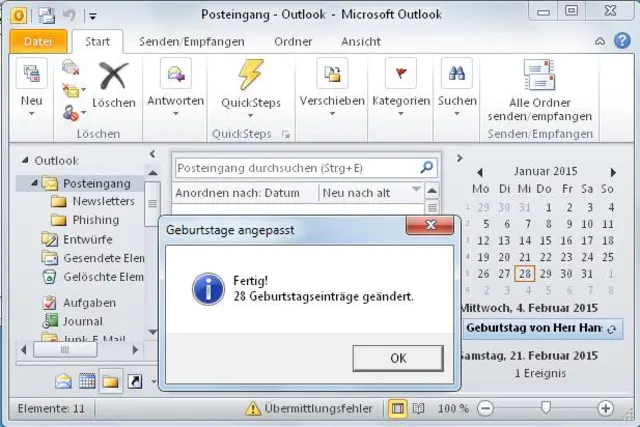Image resolution: width=640 pixels, height=427 pixels.
Task: Click the Verschieben folder icon
Action: pyautogui.click(x=332, y=73)
